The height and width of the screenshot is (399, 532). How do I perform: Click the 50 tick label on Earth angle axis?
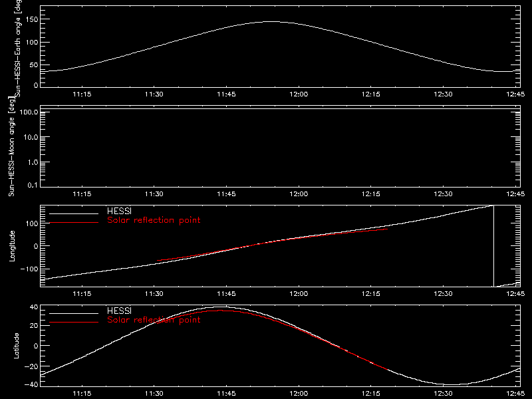pyautogui.click(x=34, y=65)
